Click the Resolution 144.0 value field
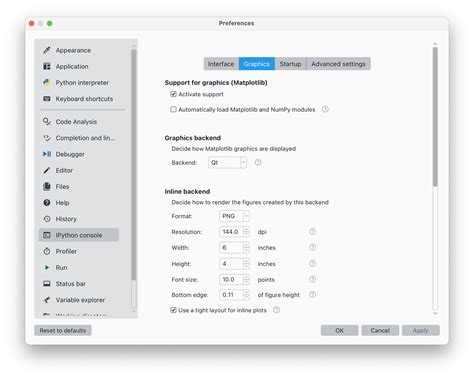The image size is (474, 378). pos(231,232)
